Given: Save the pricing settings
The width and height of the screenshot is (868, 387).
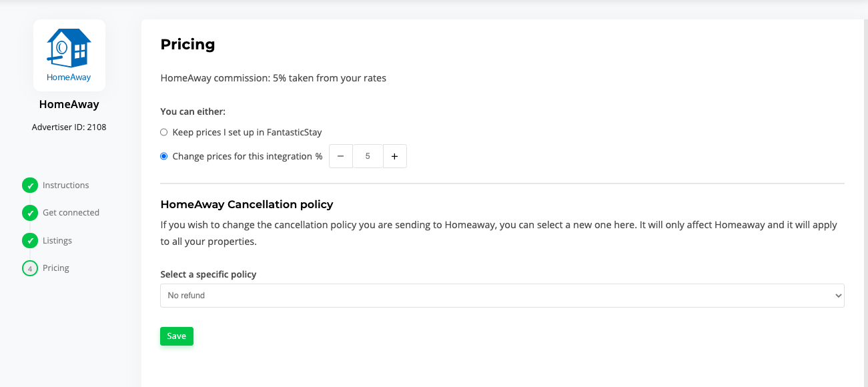Looking at the screenshot, I should [177, 336].
